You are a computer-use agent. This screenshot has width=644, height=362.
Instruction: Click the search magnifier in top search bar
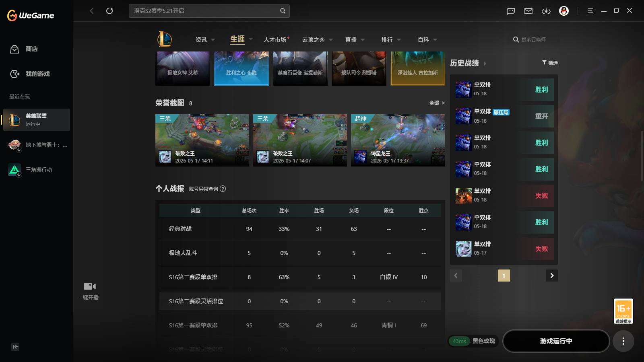pos(283,11)
